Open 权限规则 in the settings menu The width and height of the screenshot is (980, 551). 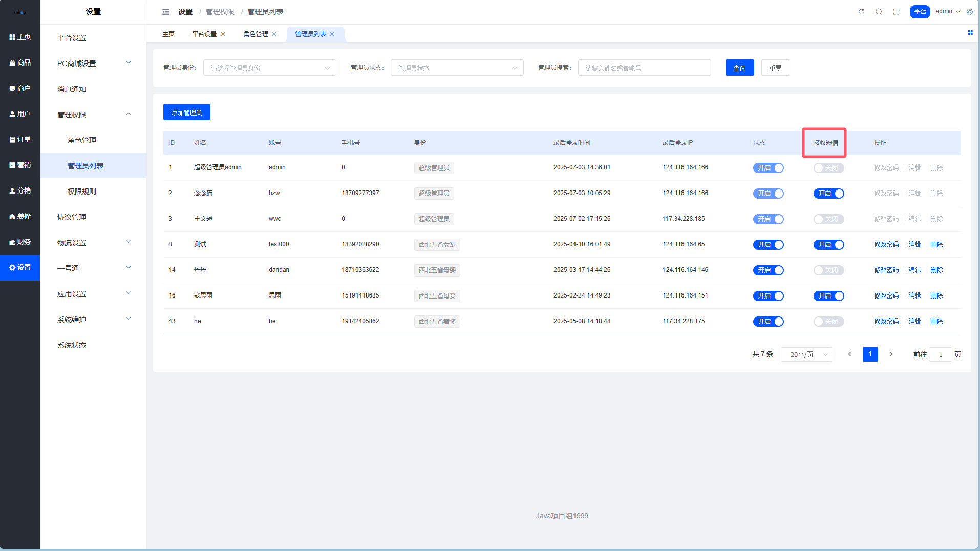(x=82, y=192)
